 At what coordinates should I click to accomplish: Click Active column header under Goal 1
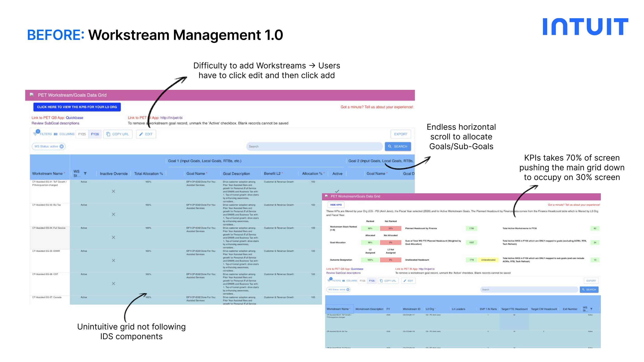[x=337, y=174]
